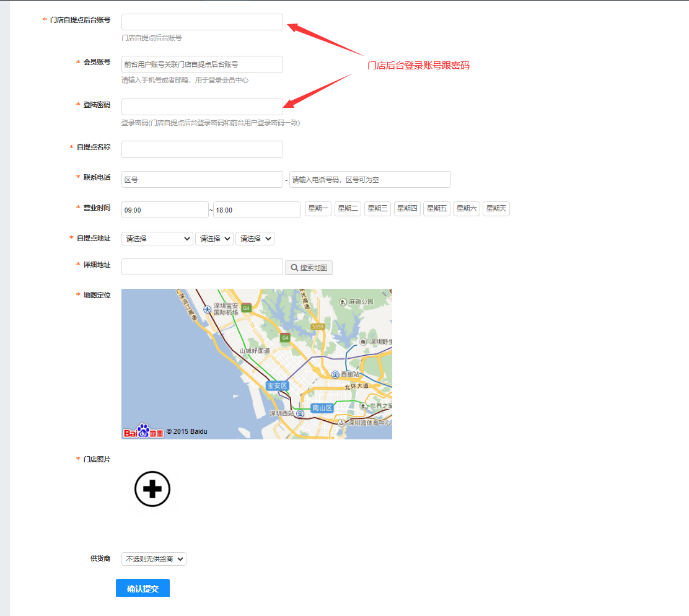Click the 南山区 label on the map

point(322,408)
